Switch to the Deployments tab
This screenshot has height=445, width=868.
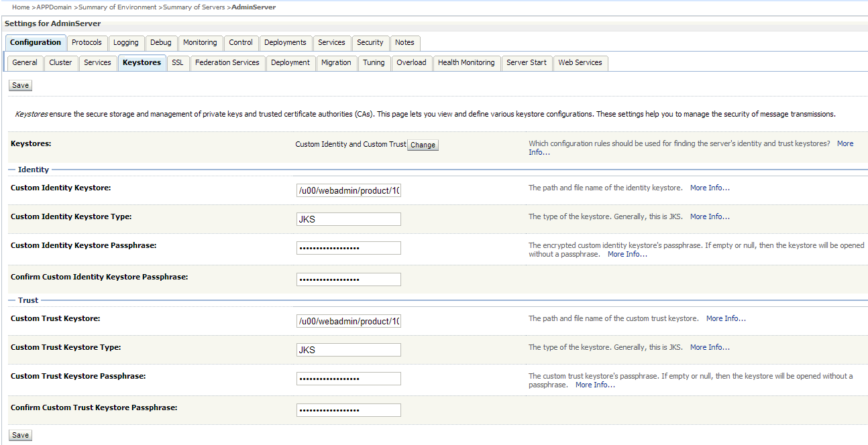point(285,42)
